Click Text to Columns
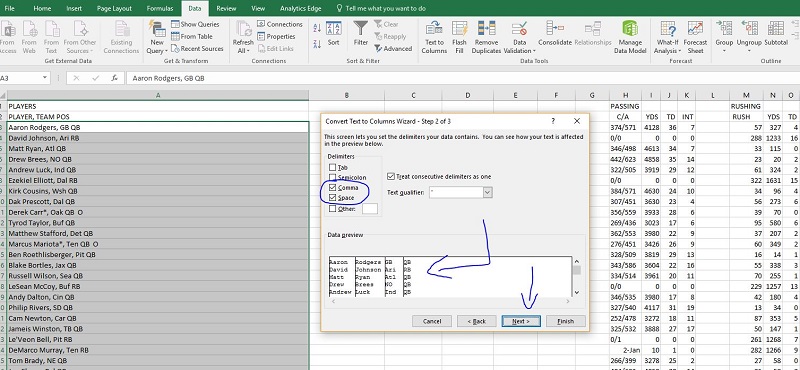Viewport: 800px width, 370px height. 434,37
